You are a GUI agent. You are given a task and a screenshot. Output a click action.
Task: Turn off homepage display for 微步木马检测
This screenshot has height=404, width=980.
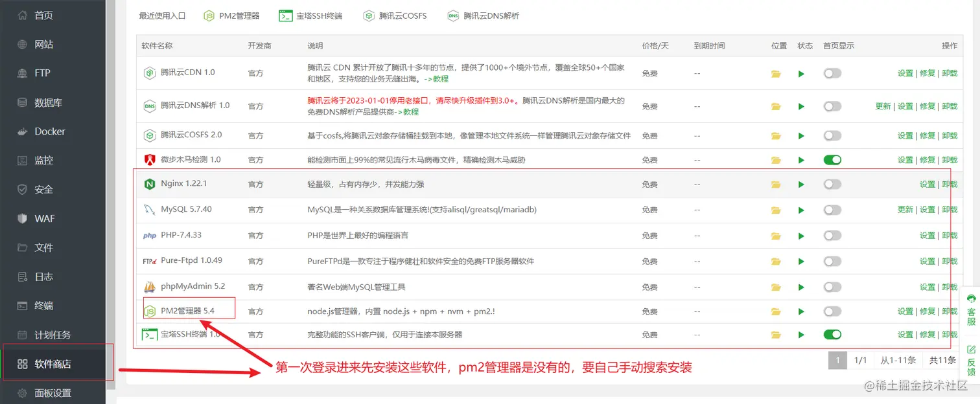click(x=832, y=159)
